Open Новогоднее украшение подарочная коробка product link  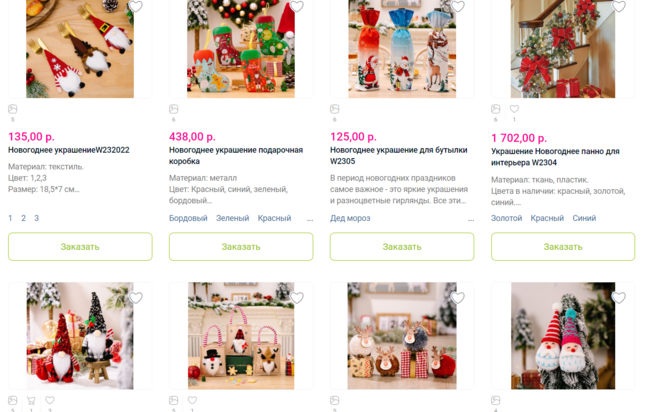[x=235, y=155]
